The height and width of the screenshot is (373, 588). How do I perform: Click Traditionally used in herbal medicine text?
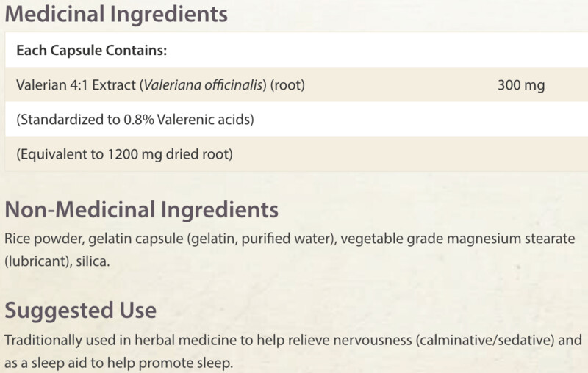click(x=121, y=340)
